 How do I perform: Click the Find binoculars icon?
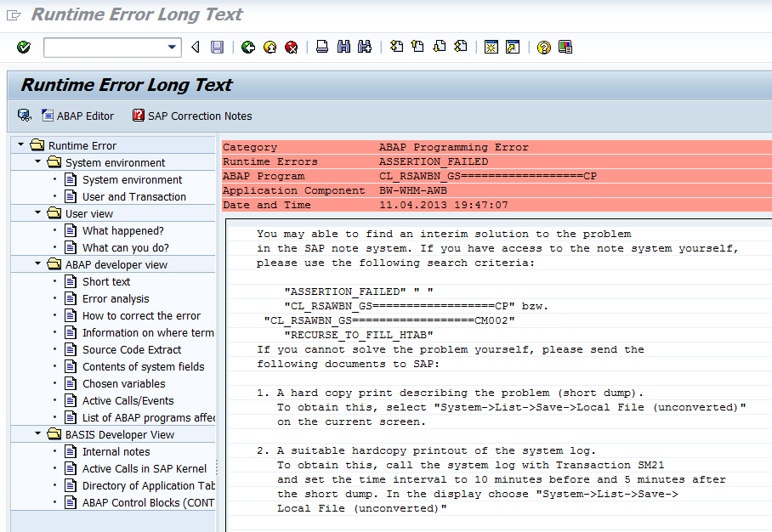pyautogui.click(x=343, y=48)
